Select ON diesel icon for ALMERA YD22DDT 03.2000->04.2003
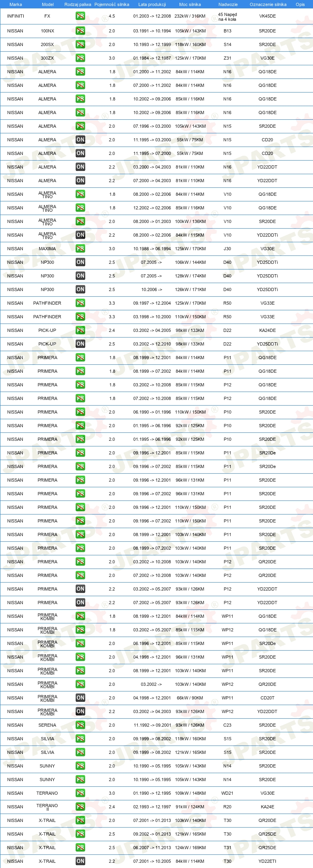The width and height of the screenshot is (313, 868). pyautogui.click(x=80, y=167)
